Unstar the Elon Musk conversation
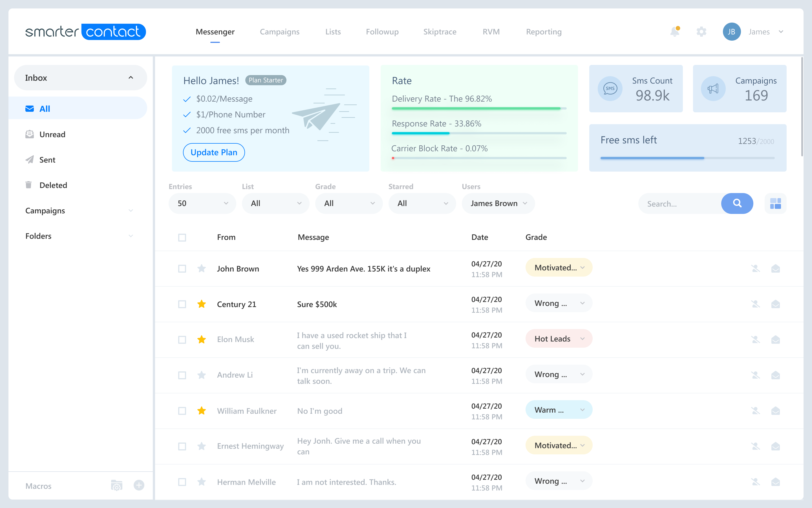Screen dimensions: 812x508 (x=201, y=340)
